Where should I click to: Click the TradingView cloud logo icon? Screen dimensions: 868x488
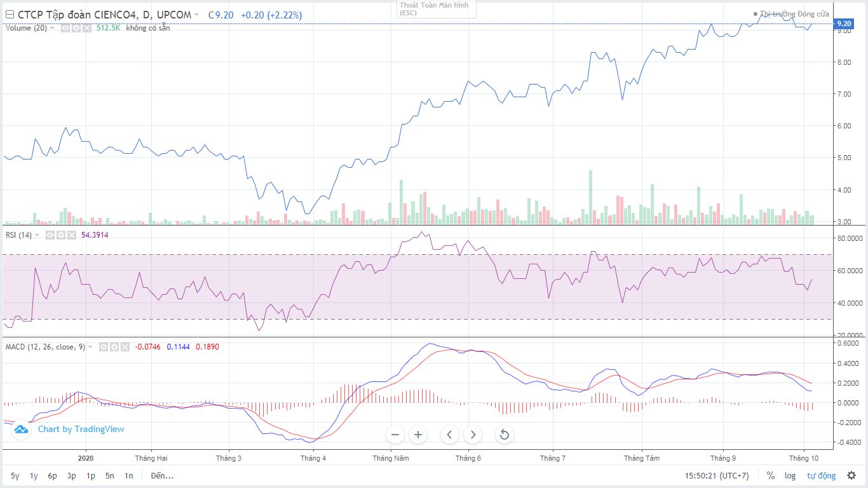click(21, 430)
